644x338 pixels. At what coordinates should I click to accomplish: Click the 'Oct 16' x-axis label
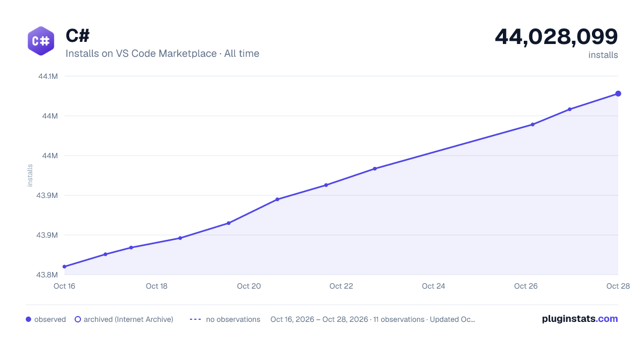tap(64, 286)
